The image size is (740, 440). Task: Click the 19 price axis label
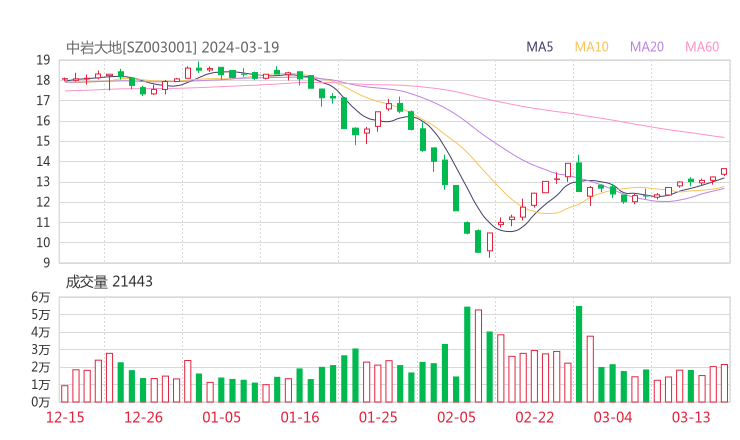pos(43,60)
